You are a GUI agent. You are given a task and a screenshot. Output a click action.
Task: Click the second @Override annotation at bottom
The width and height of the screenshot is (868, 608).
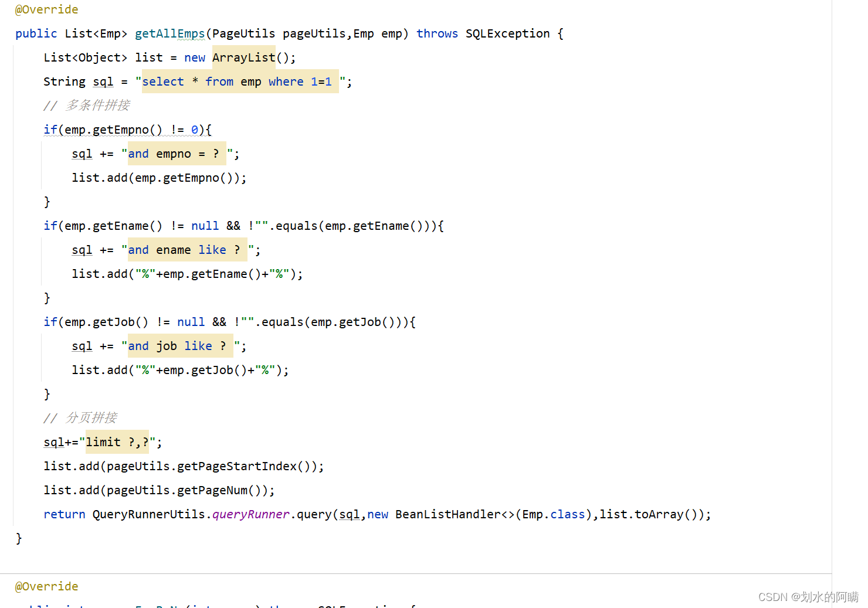point(46,586)
